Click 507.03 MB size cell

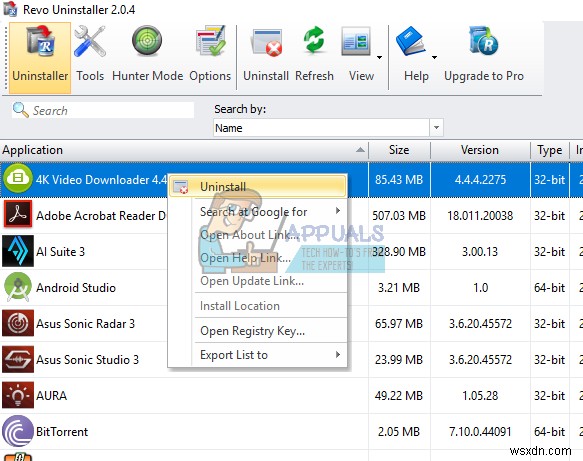(399, 216)
